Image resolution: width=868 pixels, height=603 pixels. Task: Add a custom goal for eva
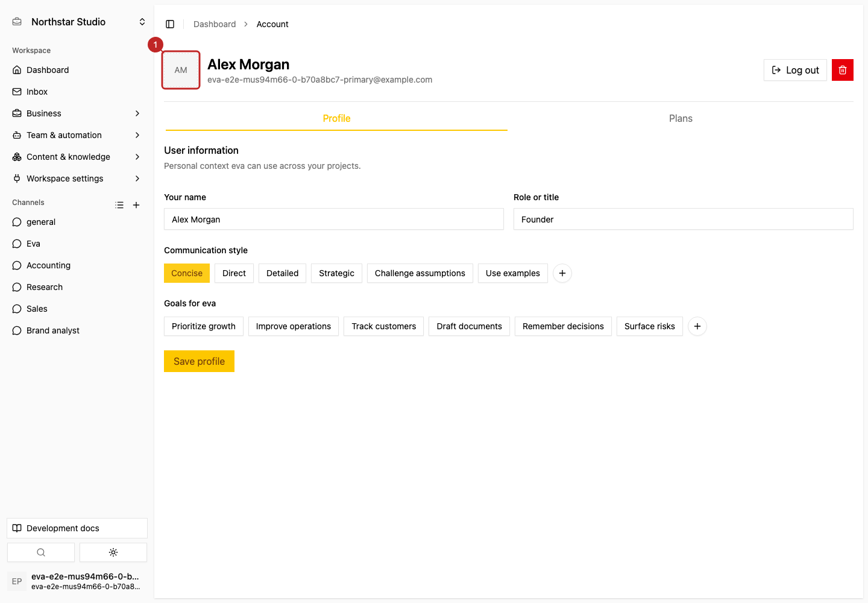tap(697, 326)
